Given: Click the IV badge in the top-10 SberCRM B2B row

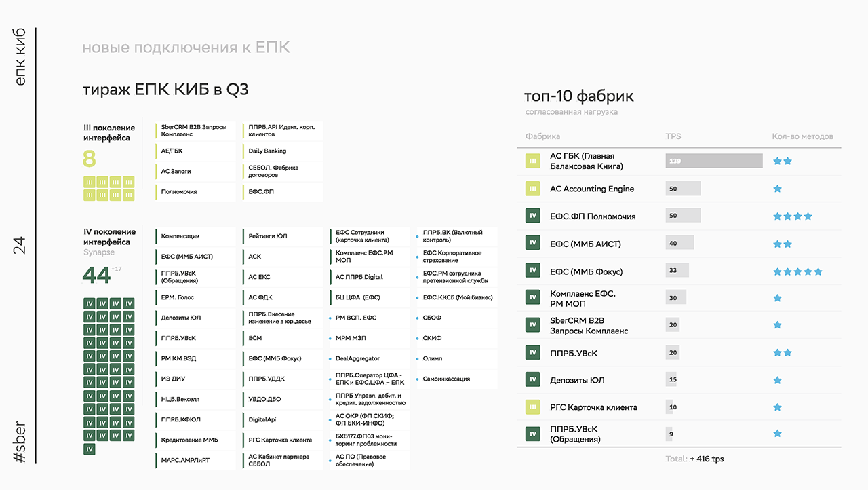Looking at the screenshot, I should (533, 325).
